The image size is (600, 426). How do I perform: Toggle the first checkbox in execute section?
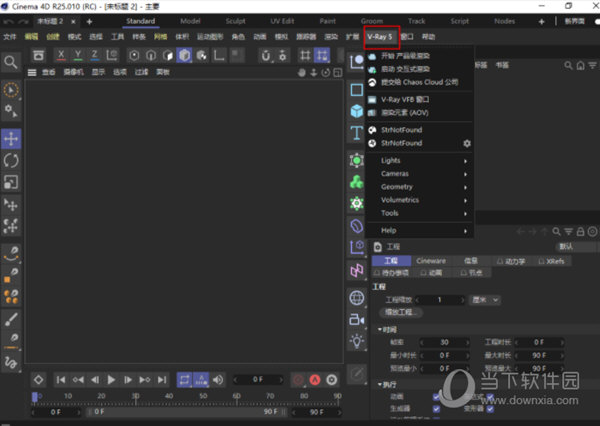[x=436, y=397]
